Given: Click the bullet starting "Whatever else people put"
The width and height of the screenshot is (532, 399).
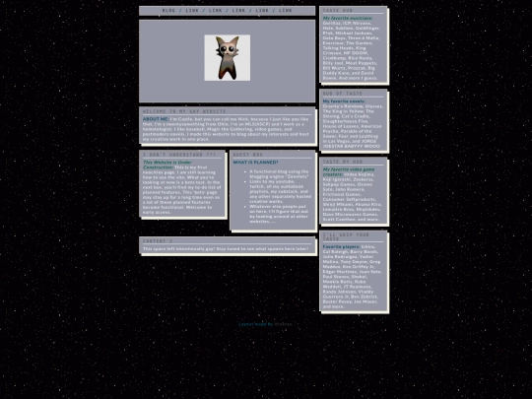Looking at the screenshot, I should [279, 214].
